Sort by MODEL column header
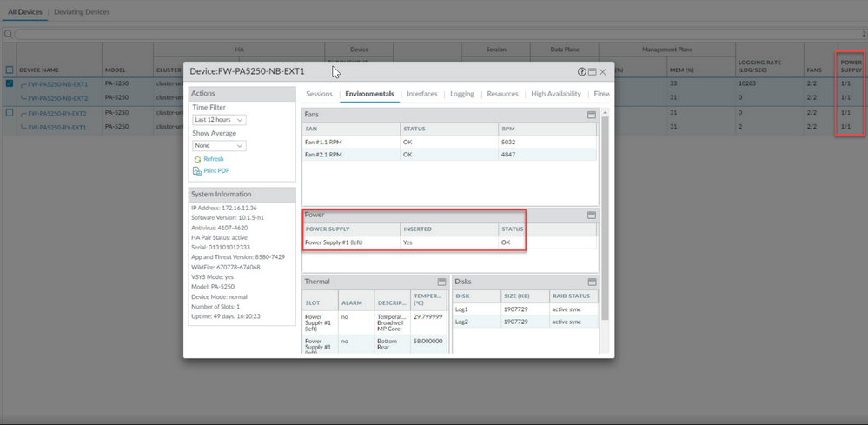This screenshot has height=425, width=868. coord(116,70)
